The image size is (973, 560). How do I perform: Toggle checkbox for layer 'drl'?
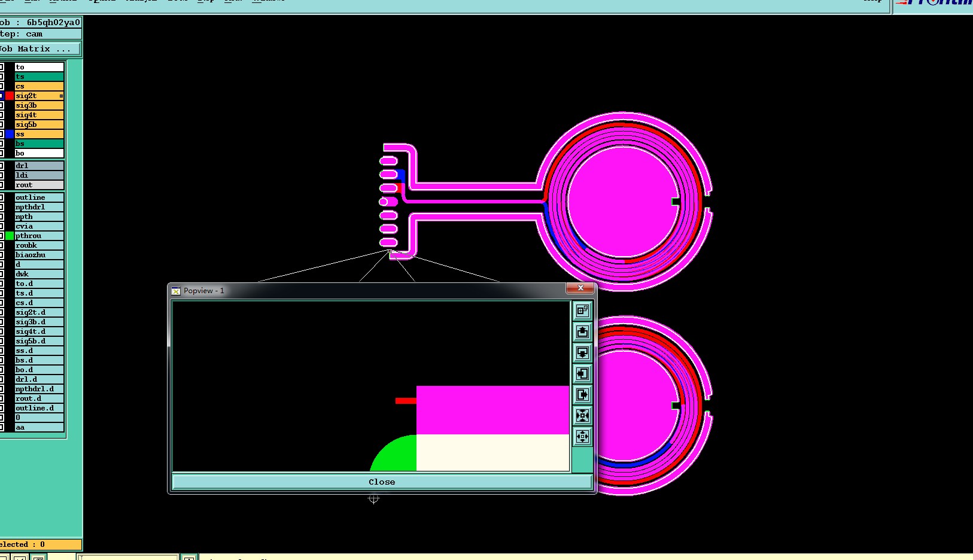tap(2, 166)
